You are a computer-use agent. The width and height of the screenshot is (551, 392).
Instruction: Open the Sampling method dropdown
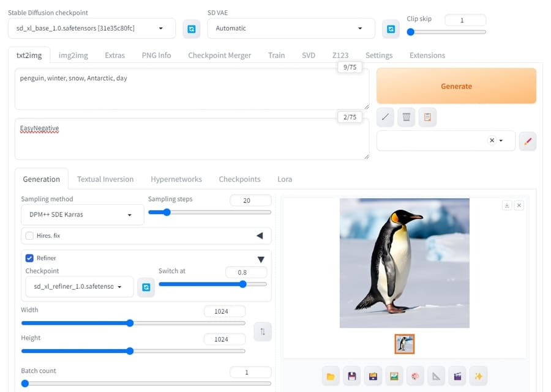point(83,215)
